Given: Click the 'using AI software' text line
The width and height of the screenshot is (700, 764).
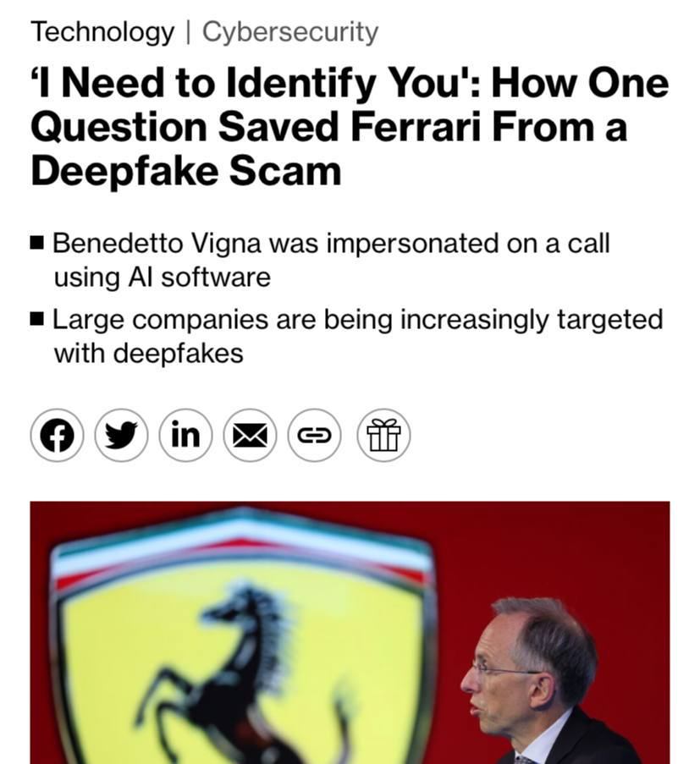Looking at the screenshot, I should (x=162, y=278).
